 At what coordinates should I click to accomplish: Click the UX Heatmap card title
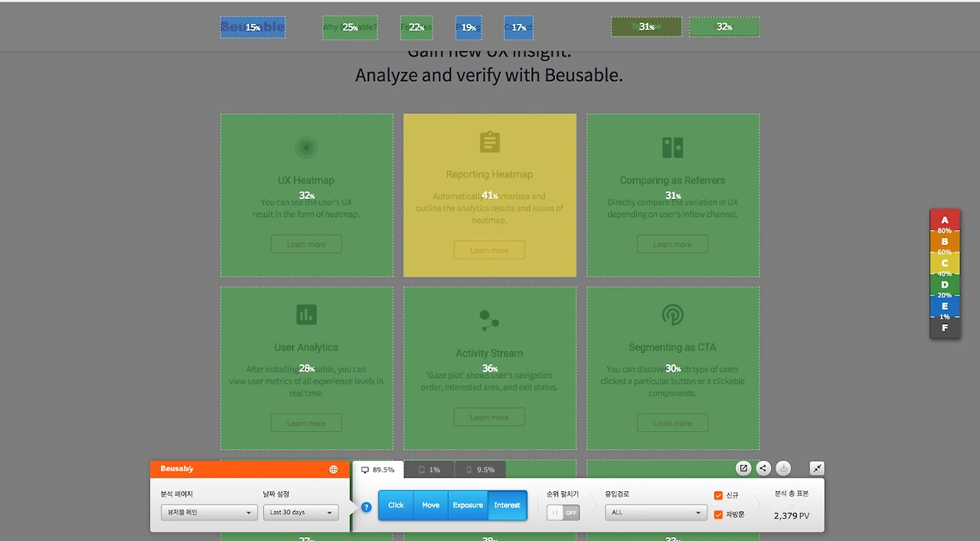(306, 181)
